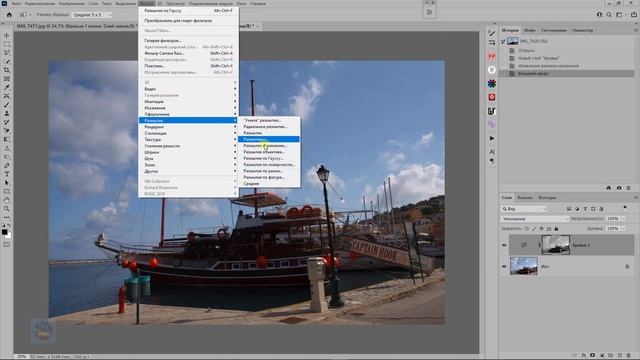
Task: Select the Crop tool
Action: click(7, 70)
